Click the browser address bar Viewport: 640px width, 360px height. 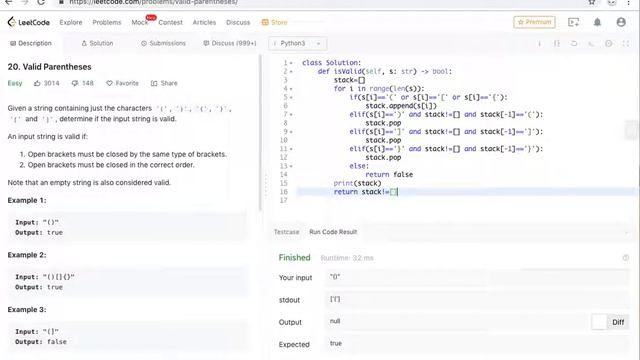click(x=318, y=2)
